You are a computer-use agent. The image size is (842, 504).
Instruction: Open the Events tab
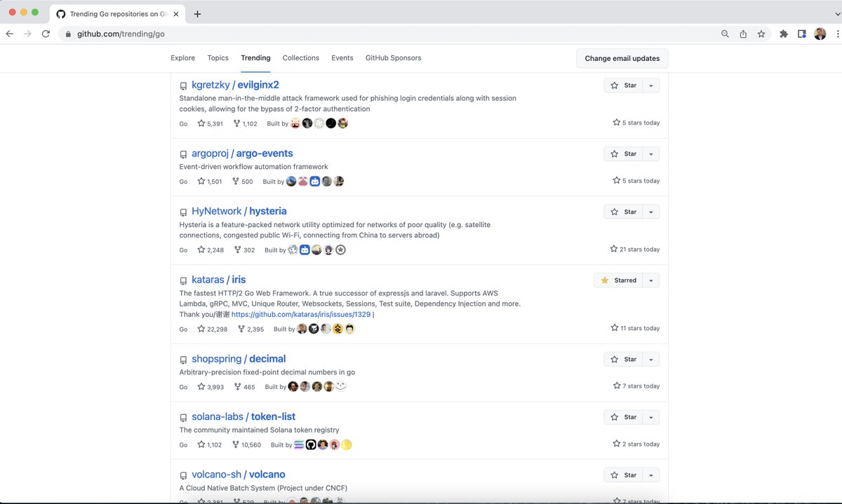pyautogui.click(x=342, y=58)
